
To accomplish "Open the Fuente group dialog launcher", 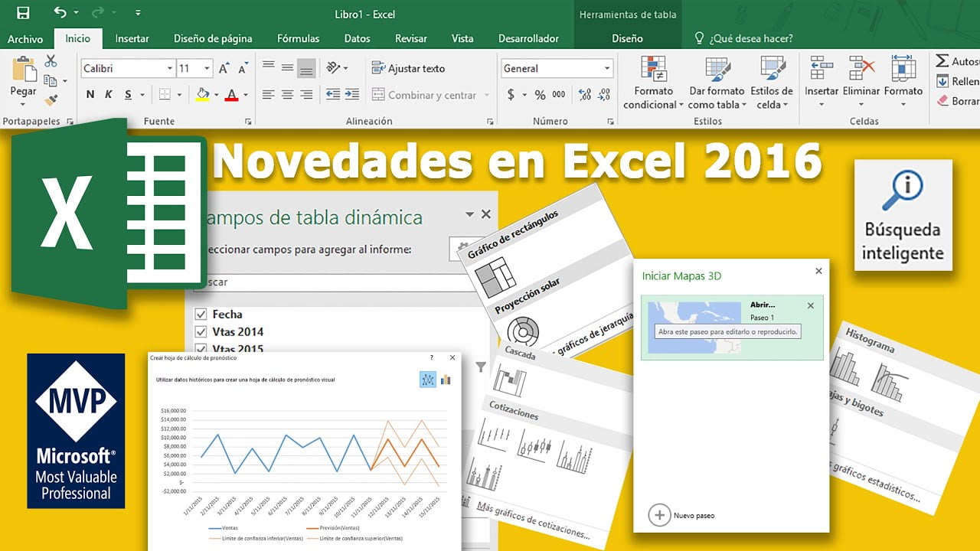I will pos(248,121).
